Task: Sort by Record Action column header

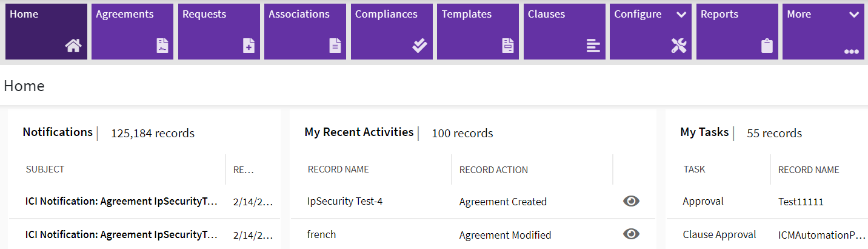Action: pyautogui.click(x=493, y=170)
